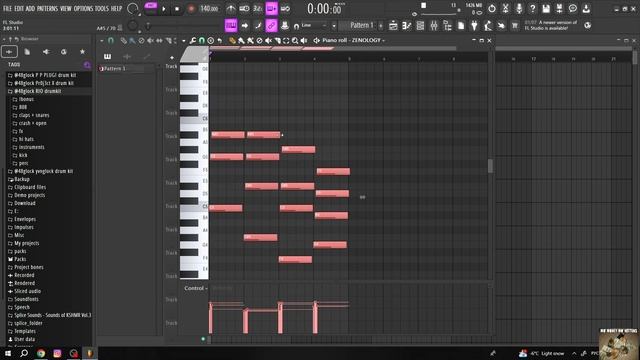Screen dimensions: 640x360
Task: Open the Playlist view icon
Action: click(x=393, y=26)
